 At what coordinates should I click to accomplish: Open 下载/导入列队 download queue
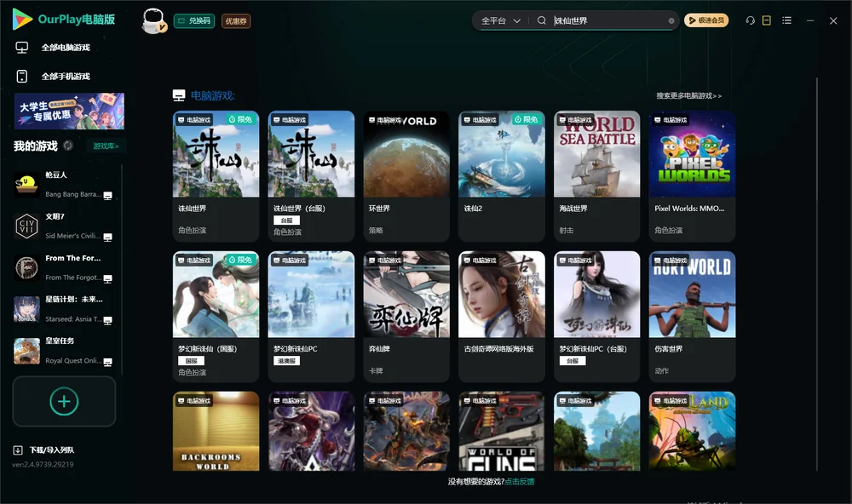click(x=43, y=450)
